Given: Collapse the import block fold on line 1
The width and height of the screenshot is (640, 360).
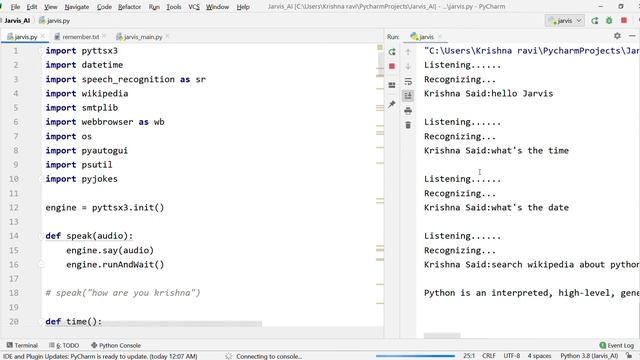Looking at the screenshot, I should [x=40, y=51].
